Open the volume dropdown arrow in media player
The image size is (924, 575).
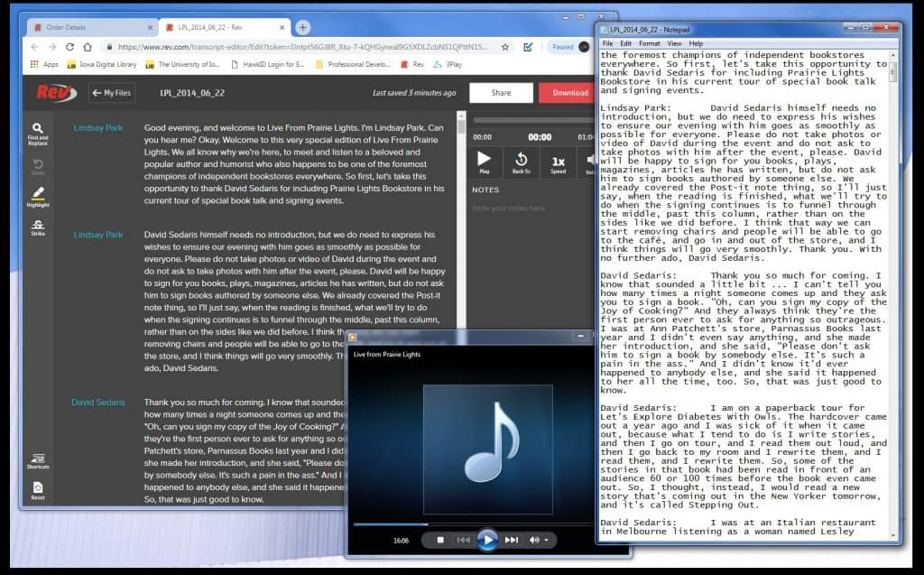(x=546, y=540)
